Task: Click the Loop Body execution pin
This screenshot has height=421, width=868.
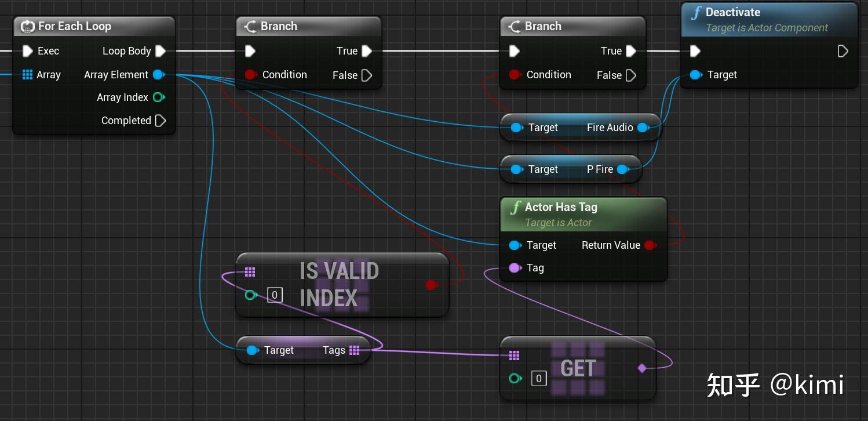Action: click(161, 51)
